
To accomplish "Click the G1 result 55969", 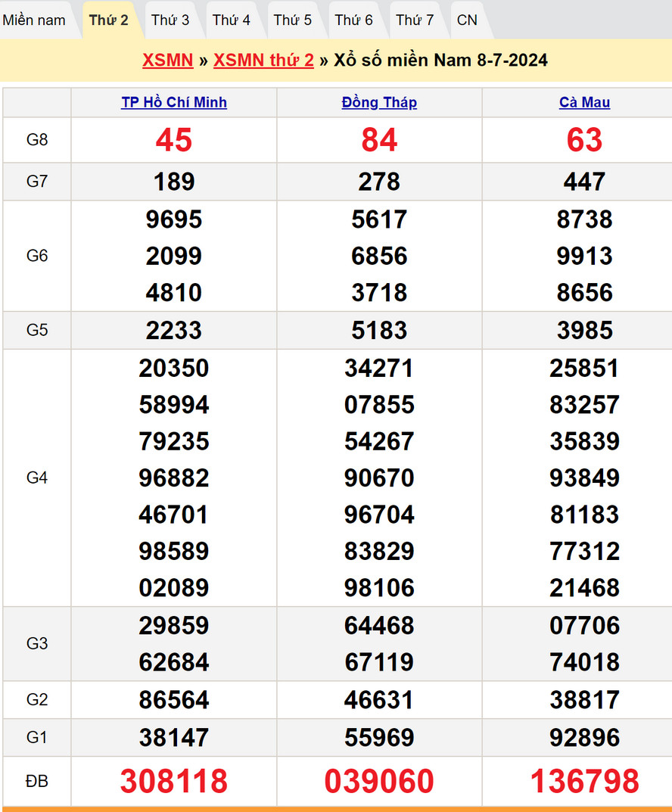I will tap(379, 737).
